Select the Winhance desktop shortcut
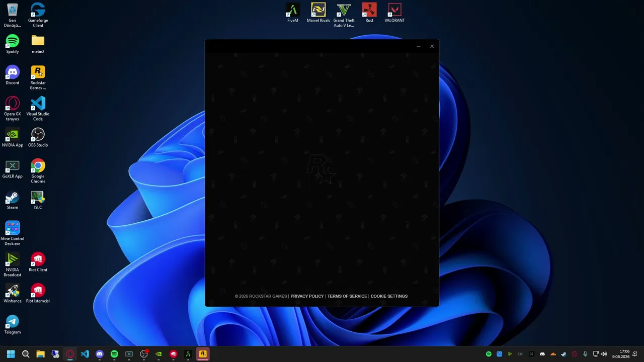 coord(13,294)
